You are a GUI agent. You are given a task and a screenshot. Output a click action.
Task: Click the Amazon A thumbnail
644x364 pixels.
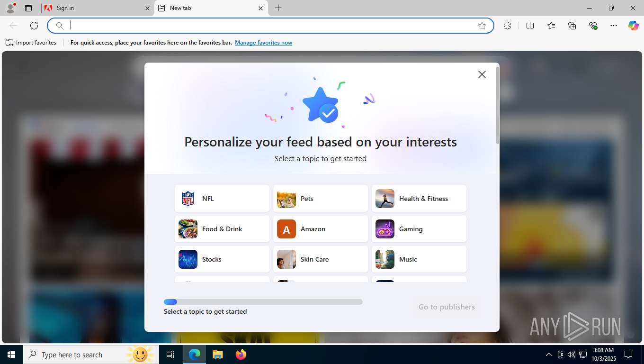(x=286, y=229)
